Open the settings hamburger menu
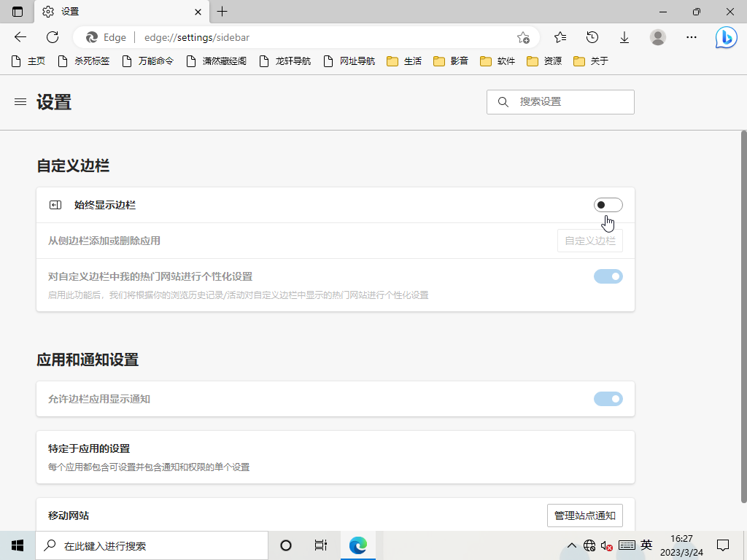 (x=20, y=102)
